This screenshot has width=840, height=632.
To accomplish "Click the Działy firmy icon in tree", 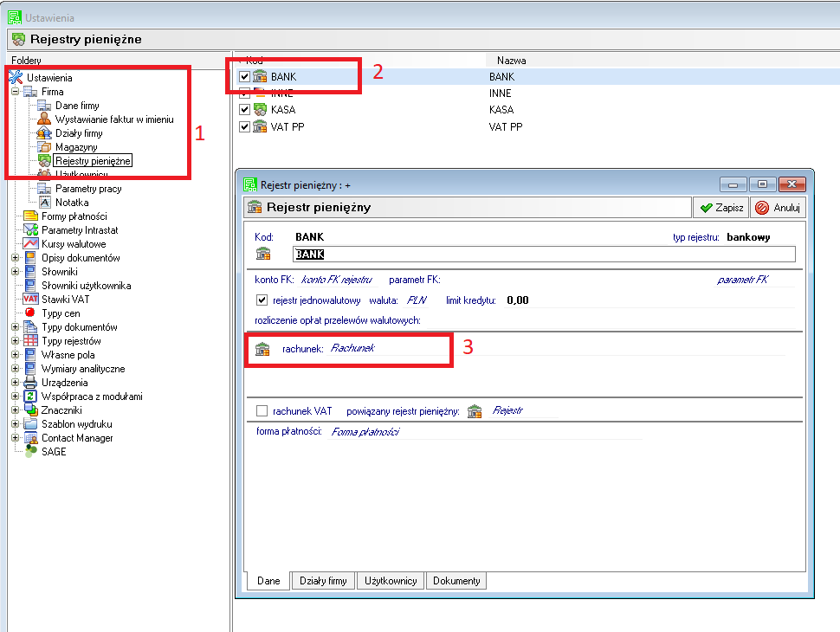I will (x=44, y=133).
